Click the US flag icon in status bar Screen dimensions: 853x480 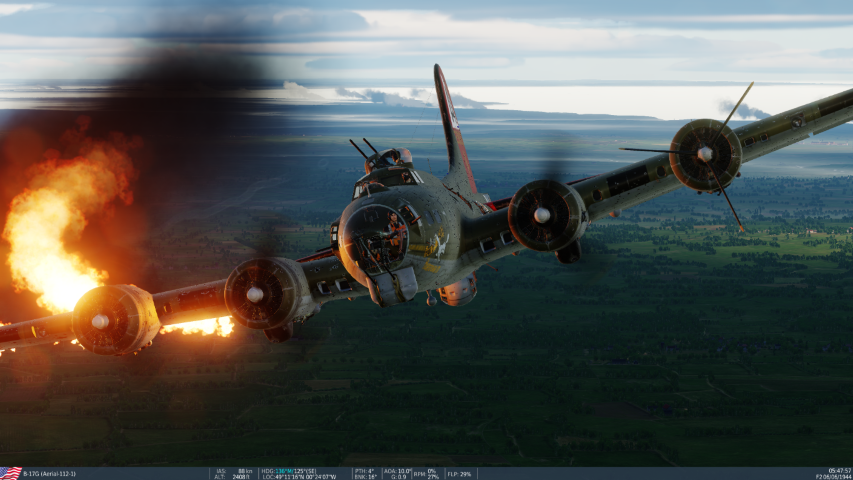(10, 473)
